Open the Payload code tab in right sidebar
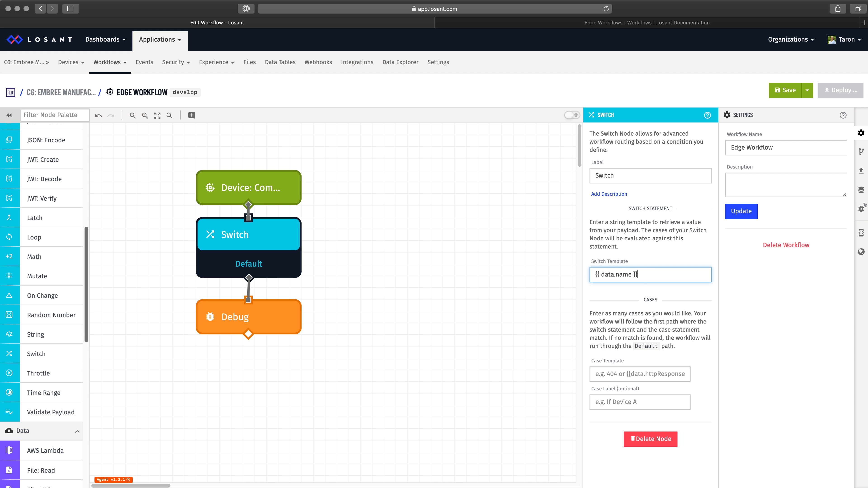Image resolution: width=868 pixels, height=488 pixels. click(x=861, y=233)
